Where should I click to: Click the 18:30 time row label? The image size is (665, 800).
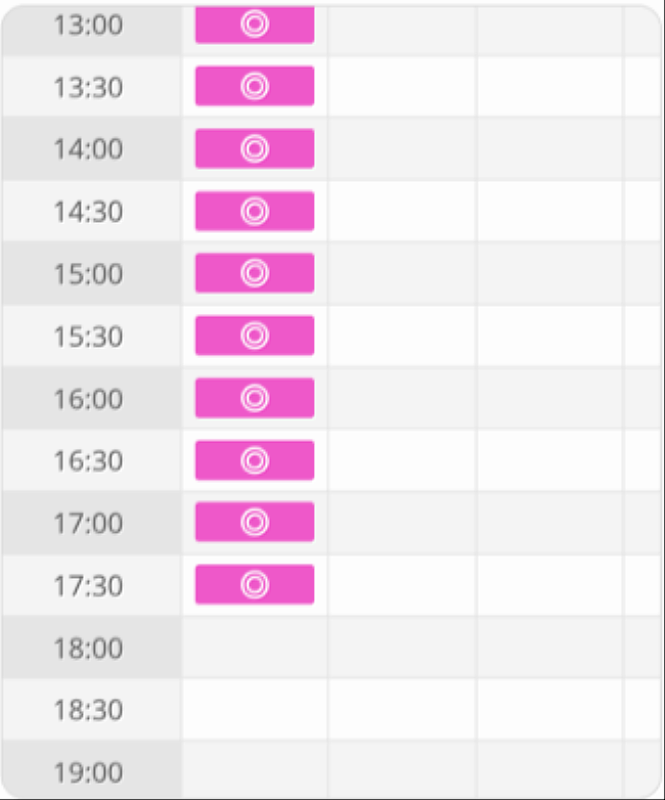point(88,710)
